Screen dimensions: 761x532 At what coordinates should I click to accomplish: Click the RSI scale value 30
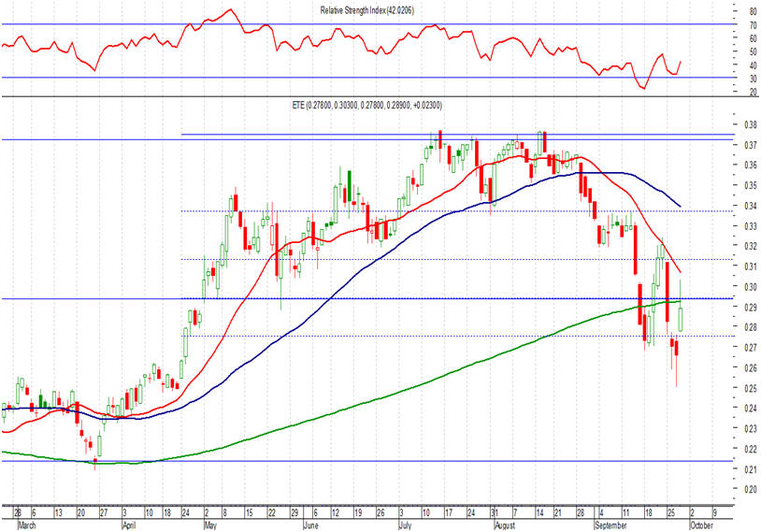tap(754, 79)
